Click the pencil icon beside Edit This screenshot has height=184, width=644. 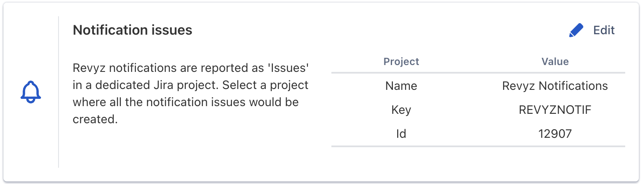tap(576, 30)
